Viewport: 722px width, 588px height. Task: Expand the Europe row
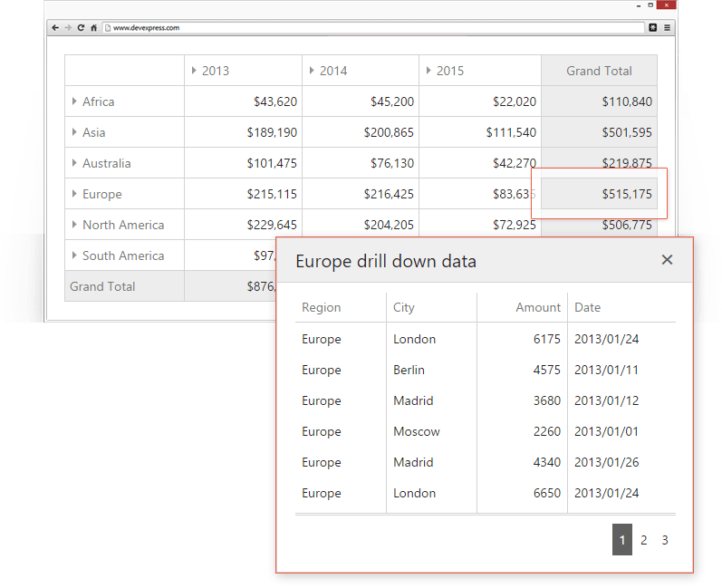click(74, 194)
